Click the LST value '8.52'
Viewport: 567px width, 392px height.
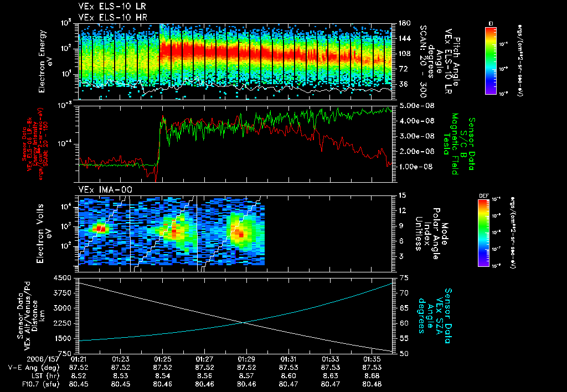coord(79,376)
